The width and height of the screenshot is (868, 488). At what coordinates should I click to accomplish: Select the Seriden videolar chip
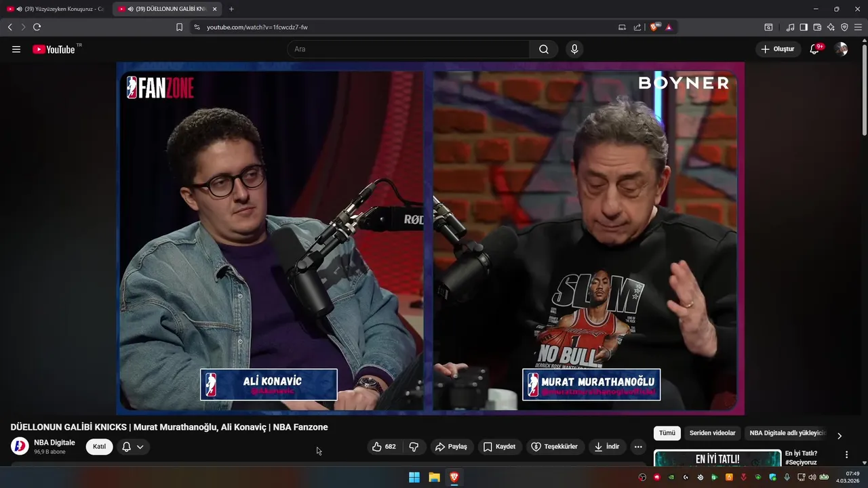[x=712, y=433]
